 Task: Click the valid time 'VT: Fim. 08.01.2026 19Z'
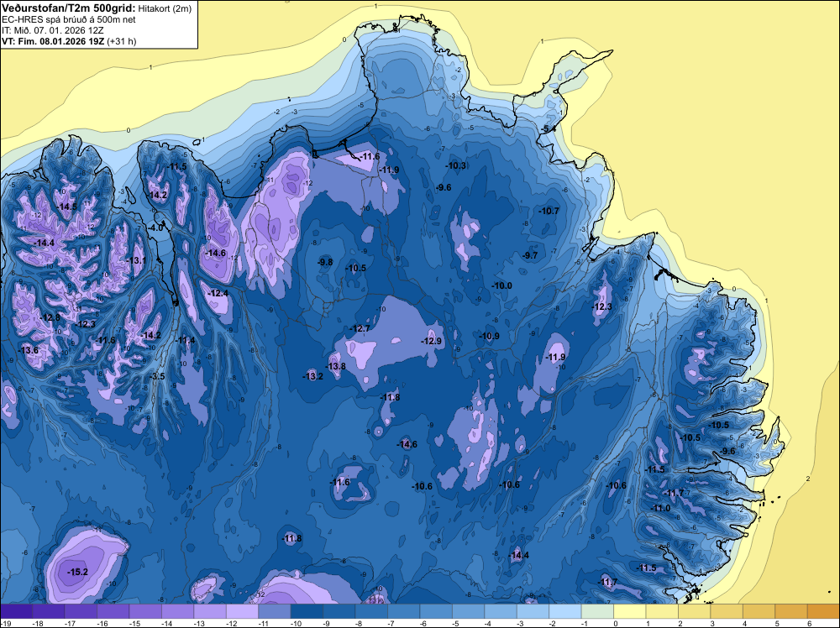(x=53, y=41)
